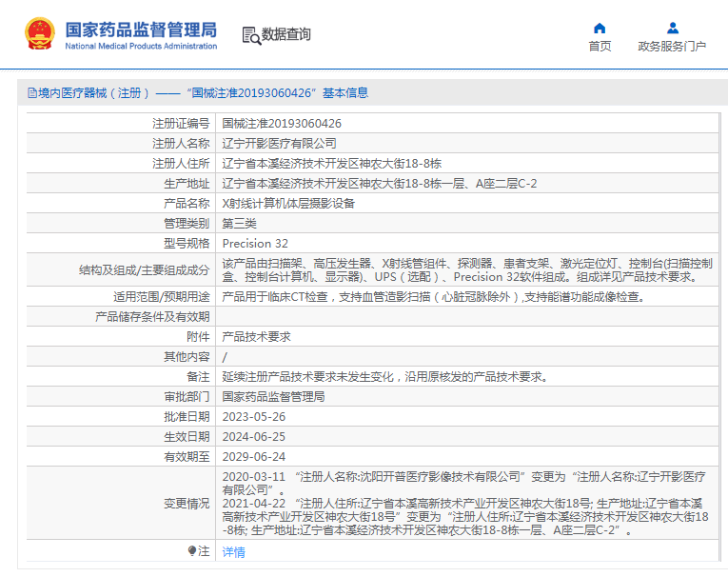Viewport: 728px width, 577px height.
Task: Select the Precision 32 model value
Action: [255, 244]
